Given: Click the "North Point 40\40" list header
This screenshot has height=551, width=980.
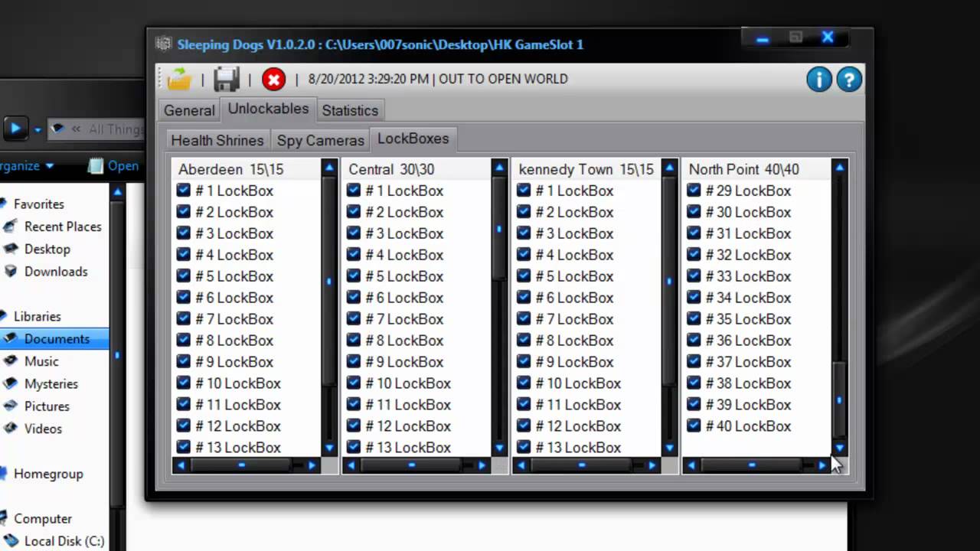Looking at the screenshot, I should click(x=743, y=169).
